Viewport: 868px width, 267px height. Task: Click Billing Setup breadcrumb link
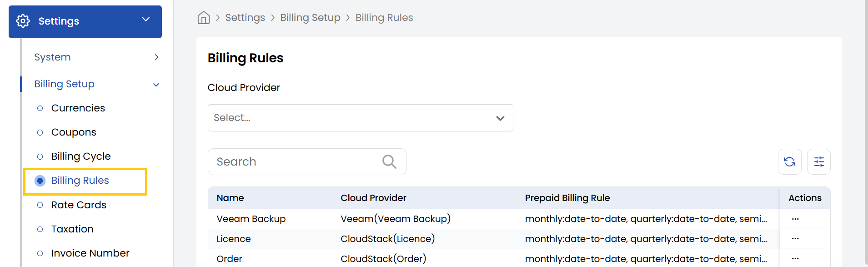pyautogui.click(x=310, y=18)
